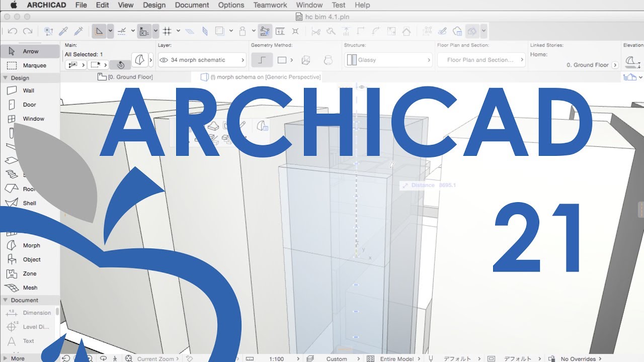Open the Morph Selection Settings dialog icon
This screenshot has height=362, width=644.
[139, 60]
